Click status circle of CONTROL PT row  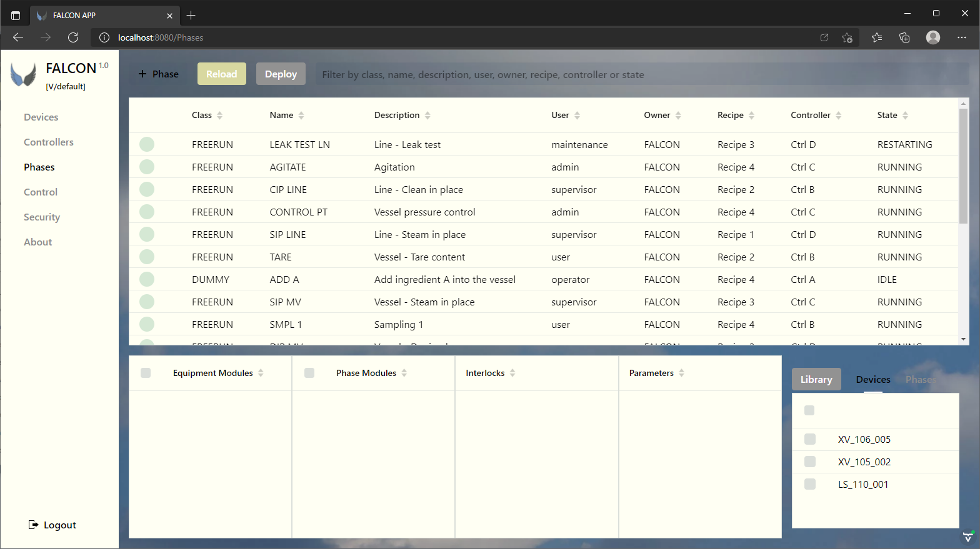[147, 212]
